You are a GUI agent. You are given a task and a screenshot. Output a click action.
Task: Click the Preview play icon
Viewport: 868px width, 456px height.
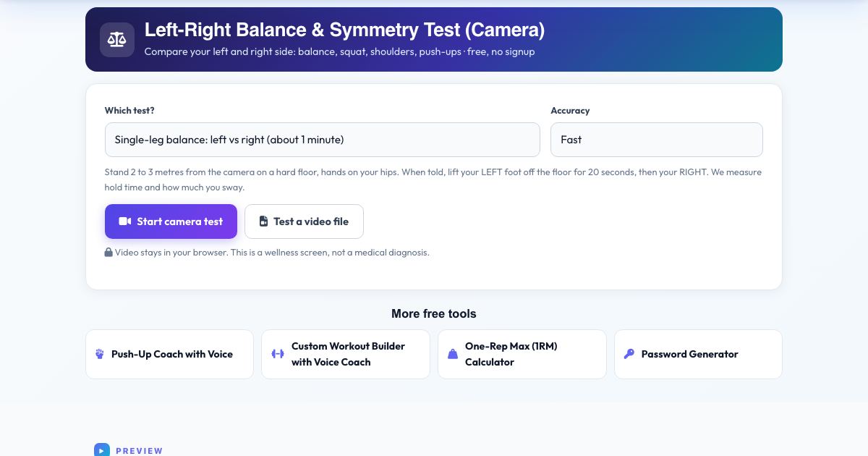coord(101,450)
